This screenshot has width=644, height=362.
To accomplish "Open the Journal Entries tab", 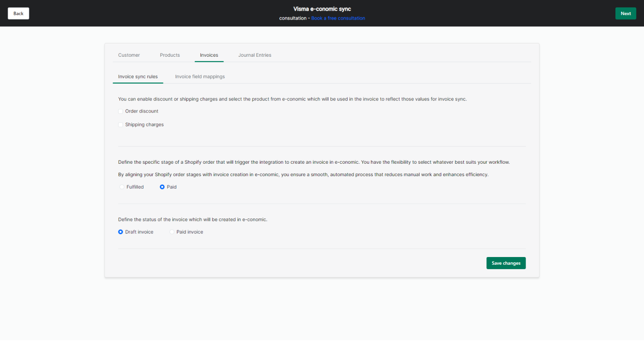I will pos(254,55).
